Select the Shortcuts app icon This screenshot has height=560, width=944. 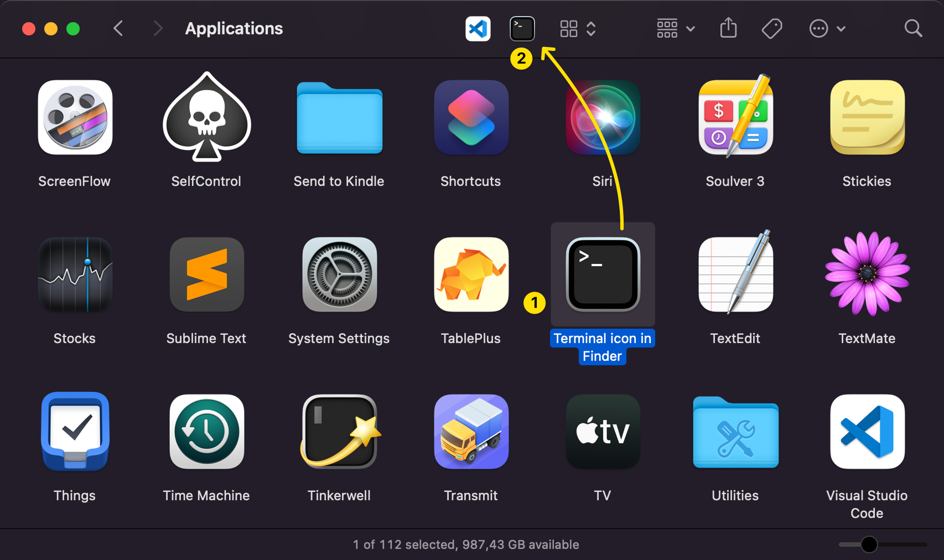(471, 118)
